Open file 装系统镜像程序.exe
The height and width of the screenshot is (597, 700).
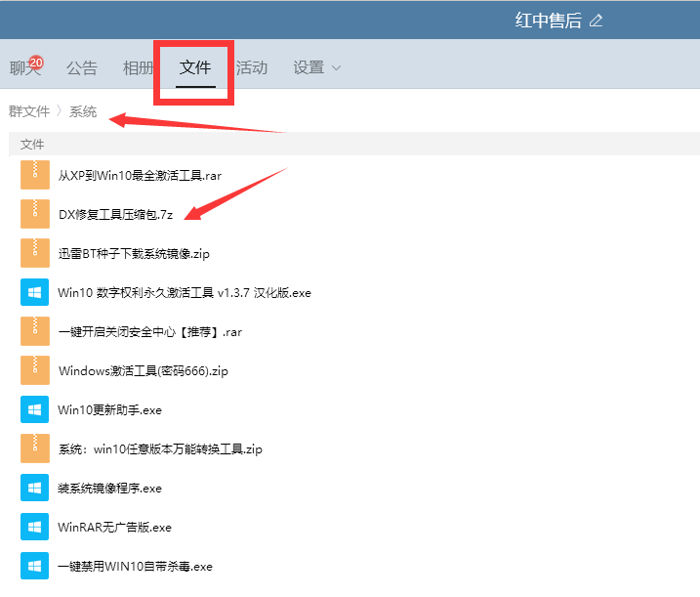tap(109, 488)
